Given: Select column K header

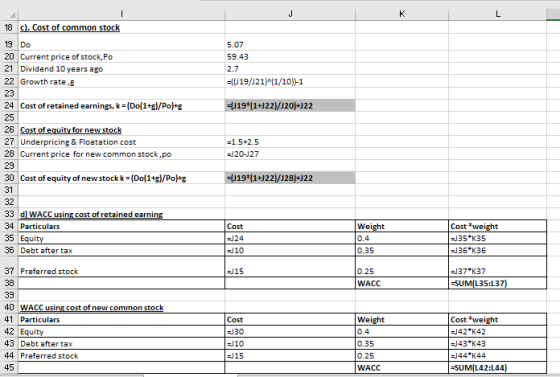Looking at the screenshot, I should (x=402, y=14).
